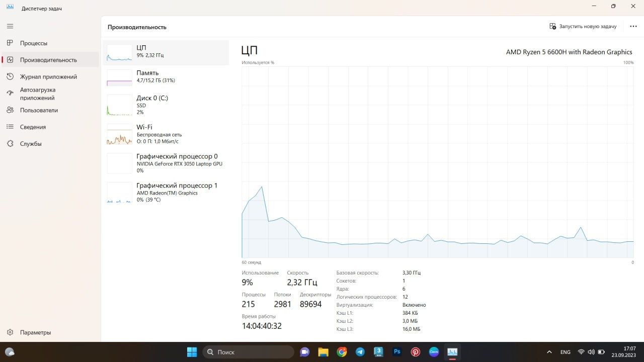Select Графический процессор 1 AMD Radeon item
Viewport: 644px width, 362px height.
[166, 192]
